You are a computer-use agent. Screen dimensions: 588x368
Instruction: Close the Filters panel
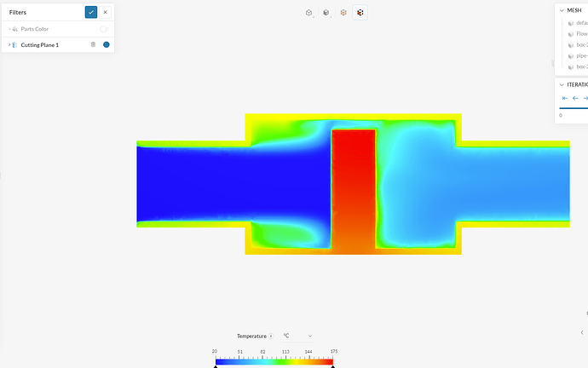106,12
